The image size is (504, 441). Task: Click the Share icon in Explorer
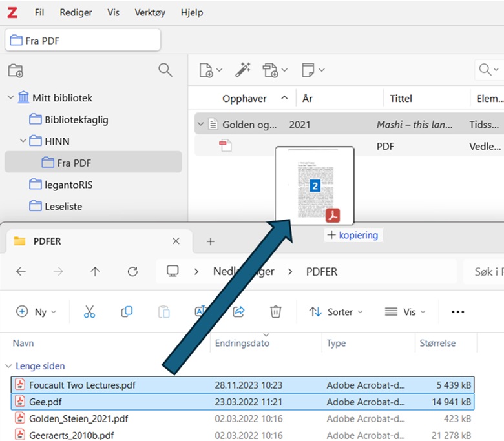(x=238, y=312)
